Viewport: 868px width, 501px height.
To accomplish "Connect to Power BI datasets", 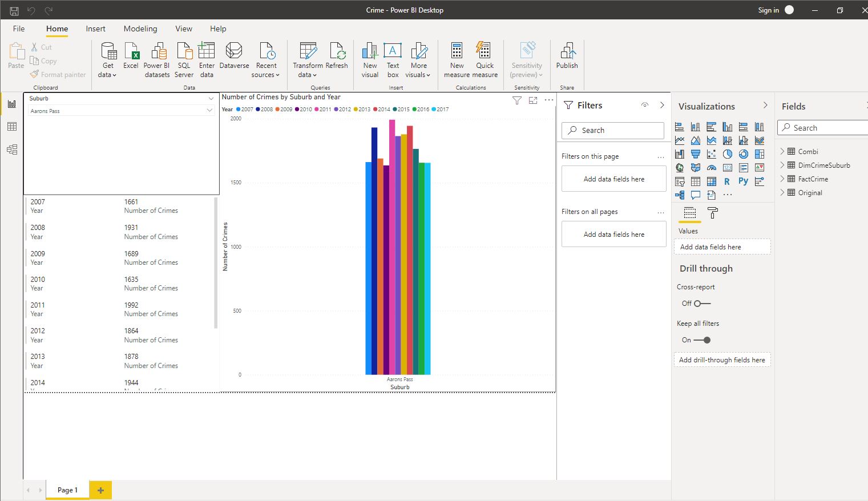I will click(157, 60).
